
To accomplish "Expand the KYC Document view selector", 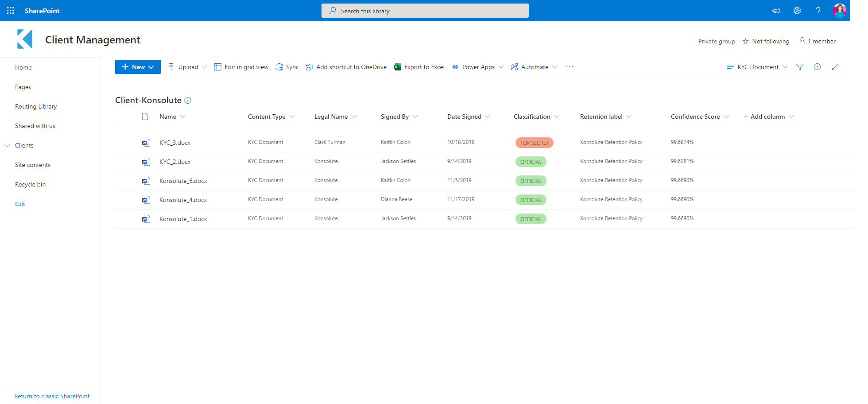I will (x=757, y=67).
